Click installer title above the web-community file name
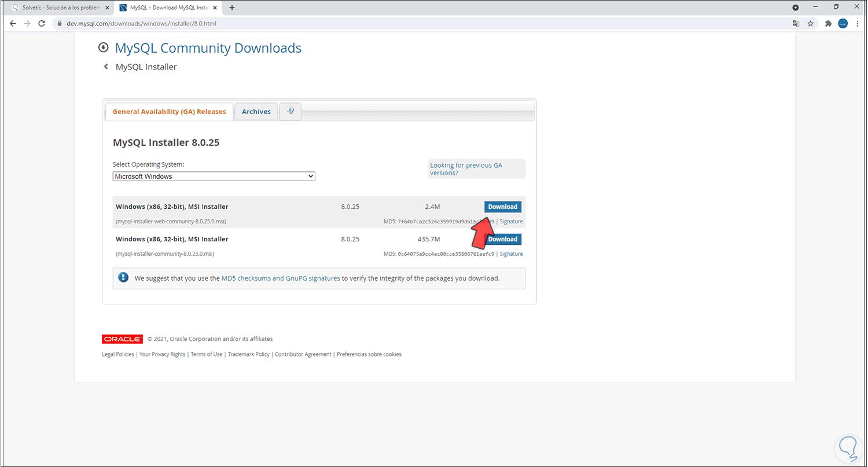Screen dimensions: 868x467 pos(172,207)
